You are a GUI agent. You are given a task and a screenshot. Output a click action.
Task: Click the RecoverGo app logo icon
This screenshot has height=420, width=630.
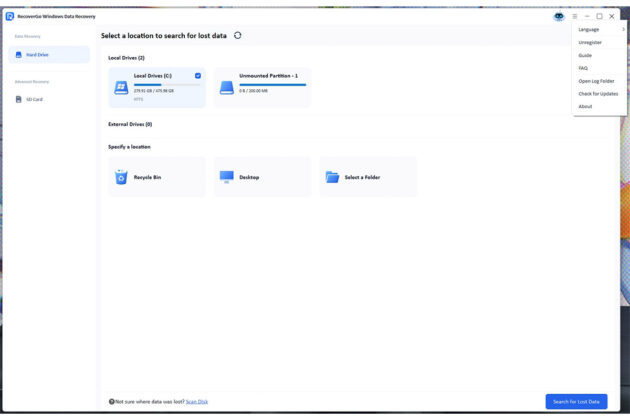click(10, 16)
